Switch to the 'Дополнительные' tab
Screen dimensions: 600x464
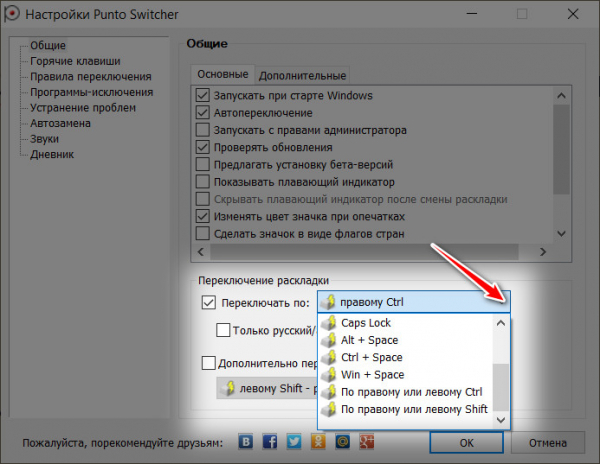(302, 76)
